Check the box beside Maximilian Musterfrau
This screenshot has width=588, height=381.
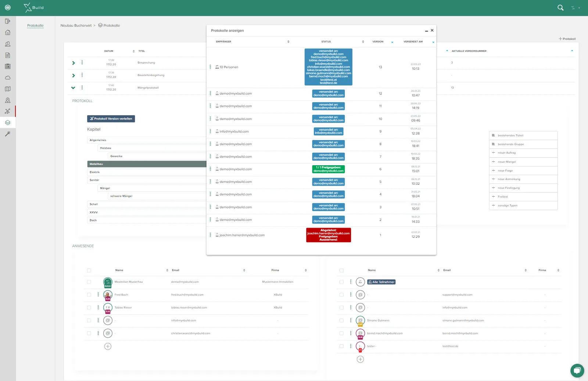click(x=89, y=282)
